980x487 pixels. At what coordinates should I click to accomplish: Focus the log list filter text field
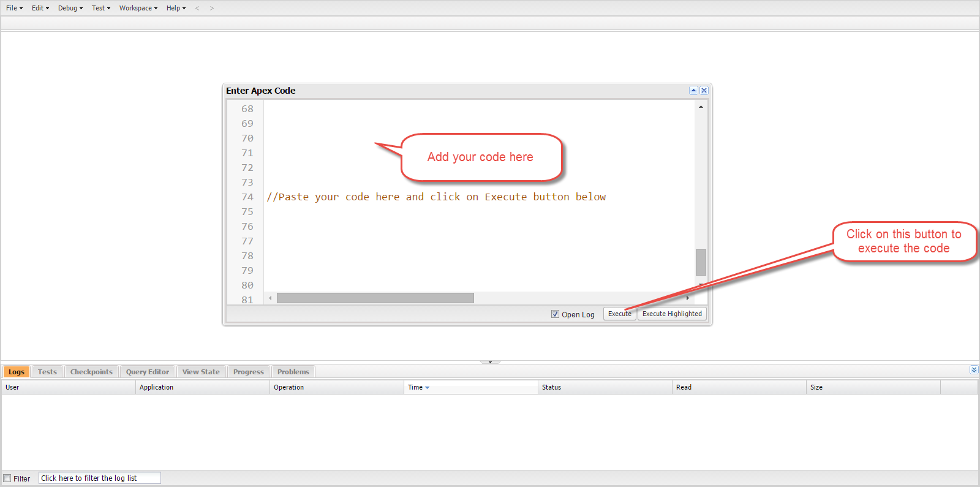click(100, 478)
